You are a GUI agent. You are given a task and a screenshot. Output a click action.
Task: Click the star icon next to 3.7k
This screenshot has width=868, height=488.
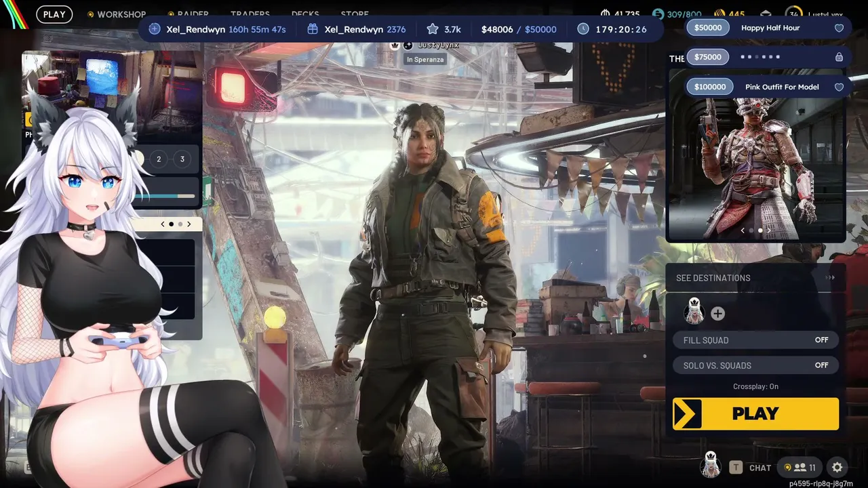[433, 29]
